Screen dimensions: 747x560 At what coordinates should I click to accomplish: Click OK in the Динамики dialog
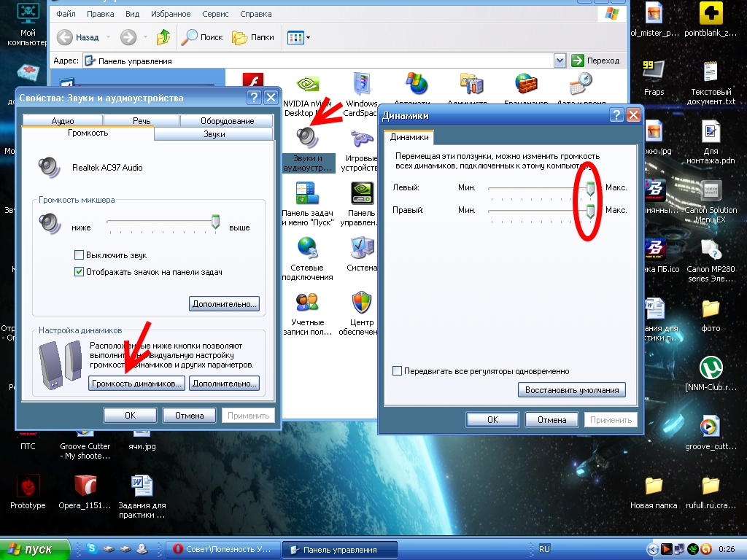tap(492, 419)
